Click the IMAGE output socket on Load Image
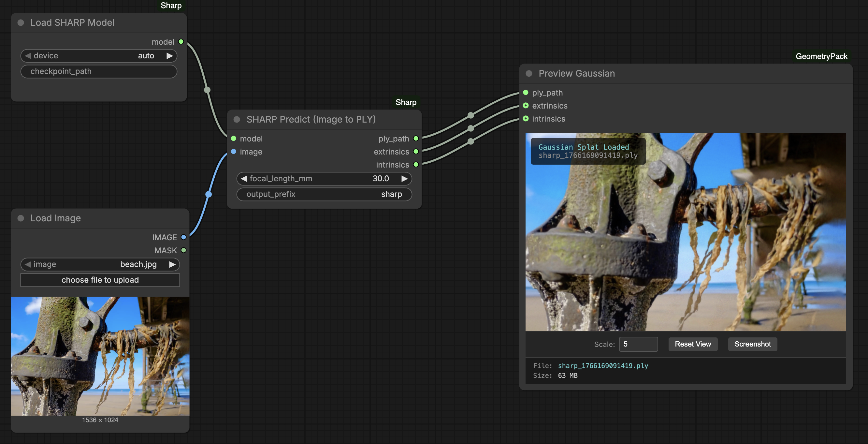The image size is (868, 444). pos(184,237)
